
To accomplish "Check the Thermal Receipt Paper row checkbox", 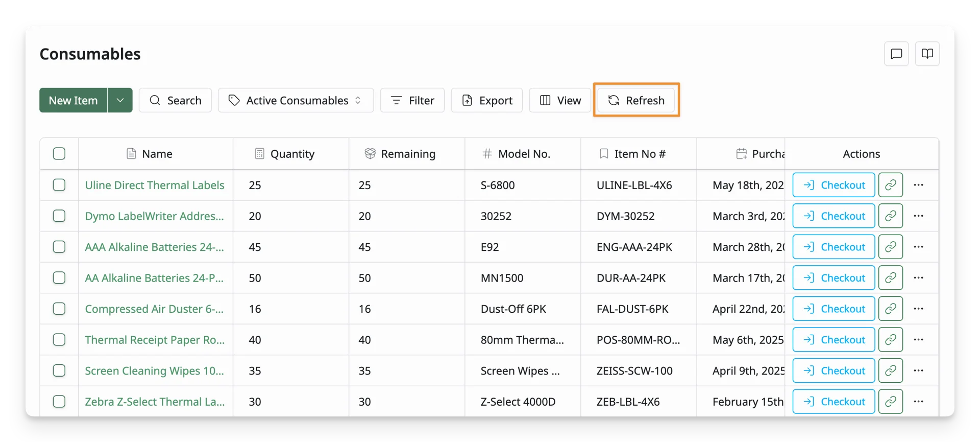I will coord(59,340).
